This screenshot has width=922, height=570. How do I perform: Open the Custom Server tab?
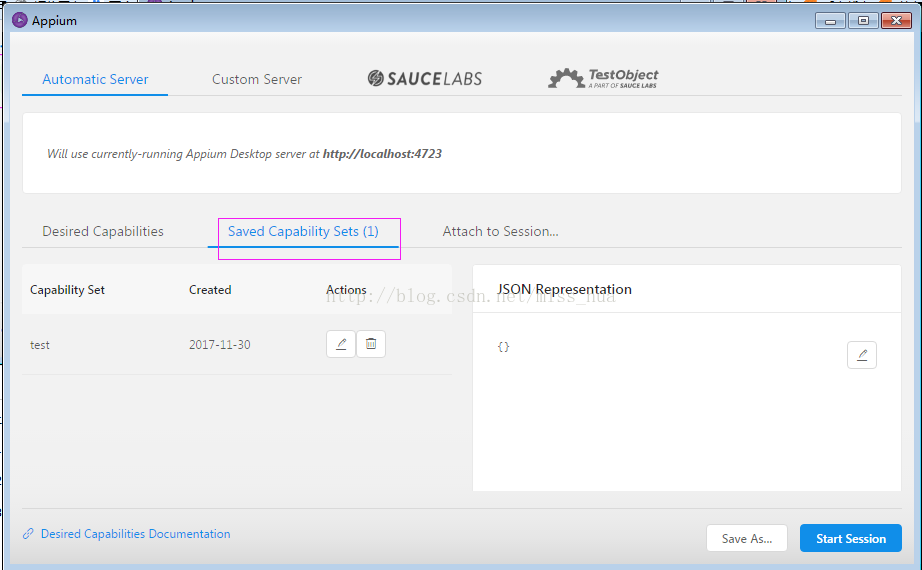coord(257,79)
